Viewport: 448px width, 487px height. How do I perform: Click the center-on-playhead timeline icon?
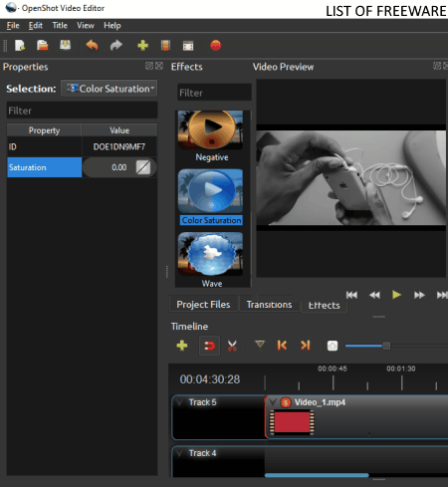[333, 346]
